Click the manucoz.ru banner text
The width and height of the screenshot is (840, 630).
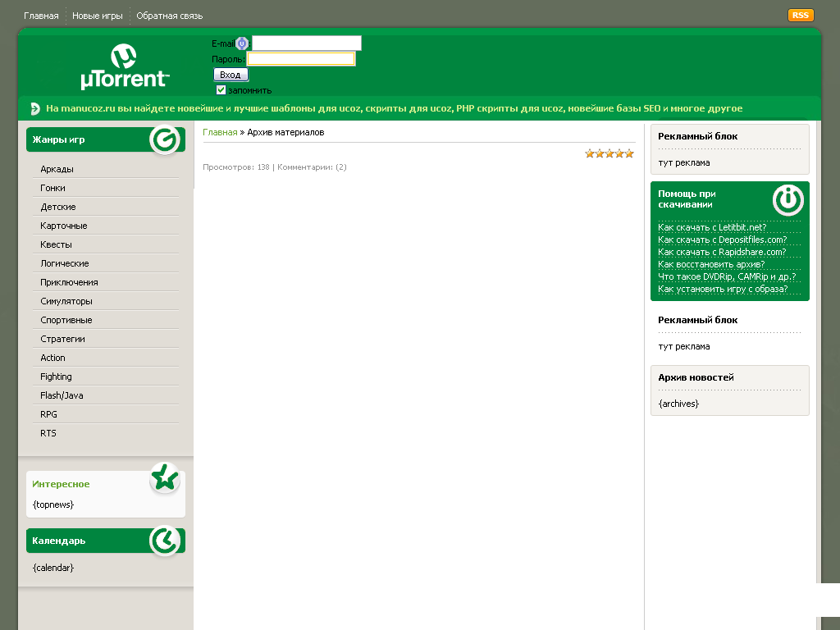[395, 108]
